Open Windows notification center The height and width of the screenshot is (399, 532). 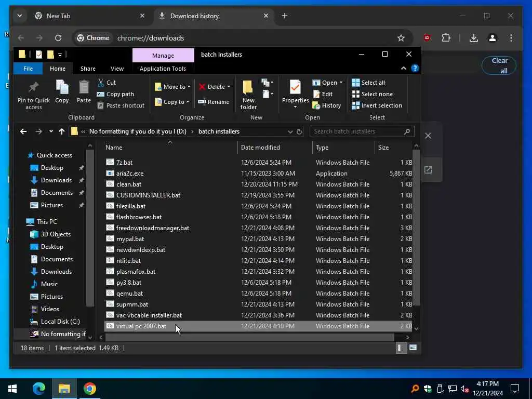click(515, 389)
